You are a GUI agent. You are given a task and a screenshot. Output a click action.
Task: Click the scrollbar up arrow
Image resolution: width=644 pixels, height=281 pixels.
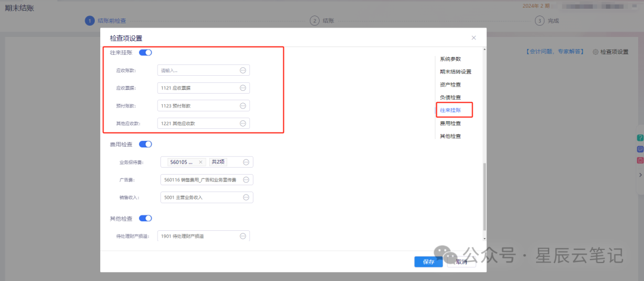pyautogui.click(x=484, y=50)
